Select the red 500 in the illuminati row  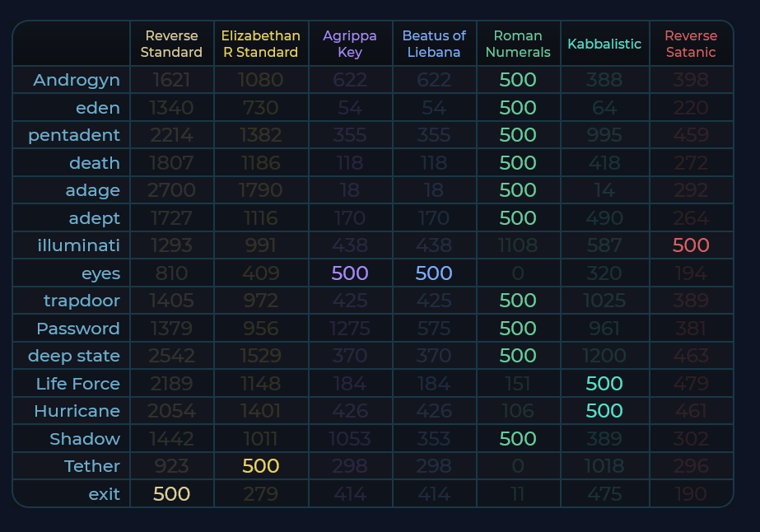click(x=691, y=245)
